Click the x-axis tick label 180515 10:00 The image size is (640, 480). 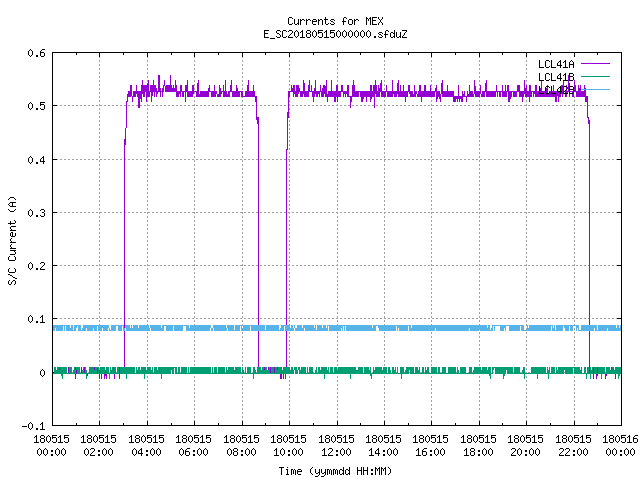(x=288, y=446)
